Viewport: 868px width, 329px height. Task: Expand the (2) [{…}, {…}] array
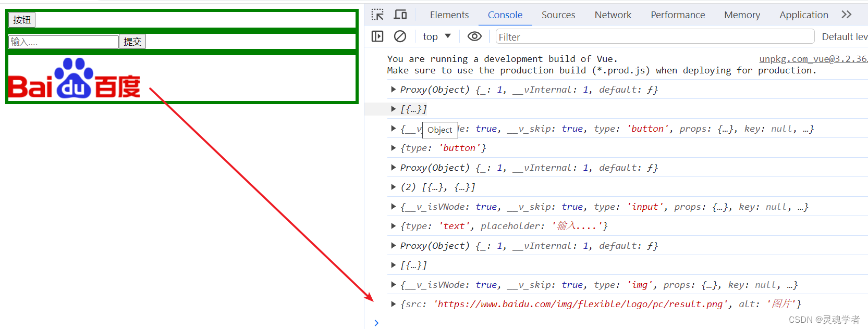coord(394,187)
